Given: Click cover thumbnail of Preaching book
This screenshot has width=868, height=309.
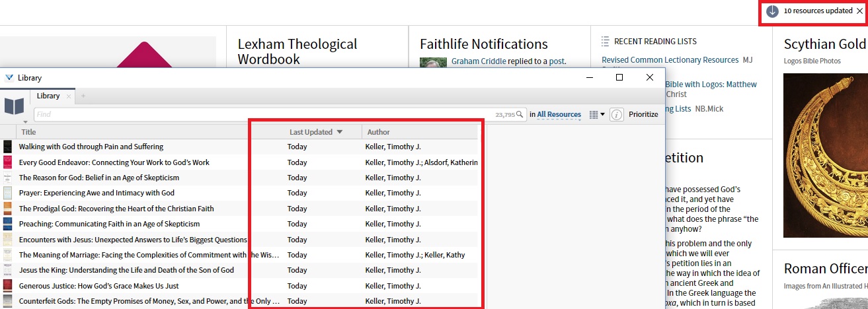Looking at the screenshot, I should pos(7,224).
